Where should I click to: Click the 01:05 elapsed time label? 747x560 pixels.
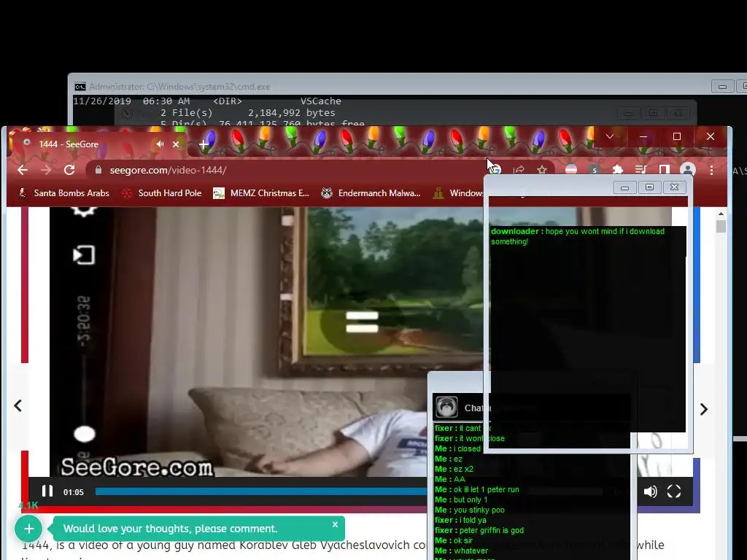coord(74,492)
